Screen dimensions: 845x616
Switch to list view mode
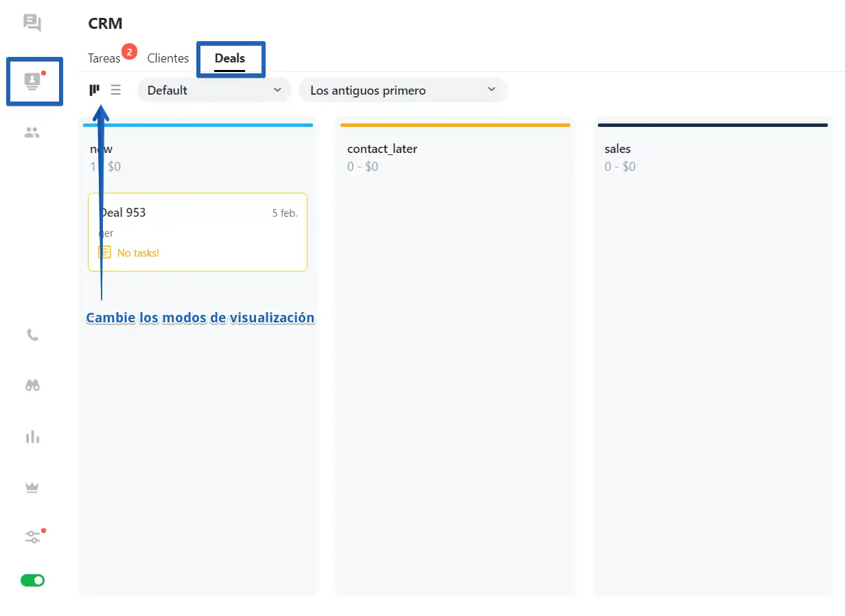tap(116, 90)
